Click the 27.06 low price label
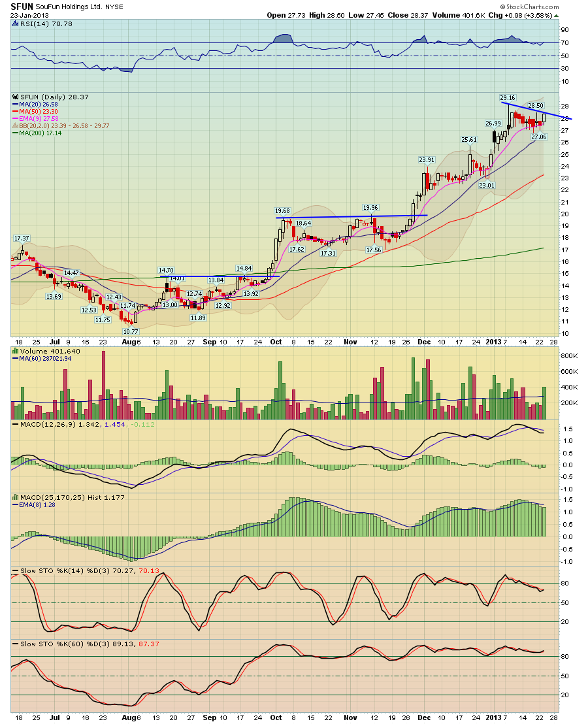This screenshot has height=724, width=588. point(539,137)
